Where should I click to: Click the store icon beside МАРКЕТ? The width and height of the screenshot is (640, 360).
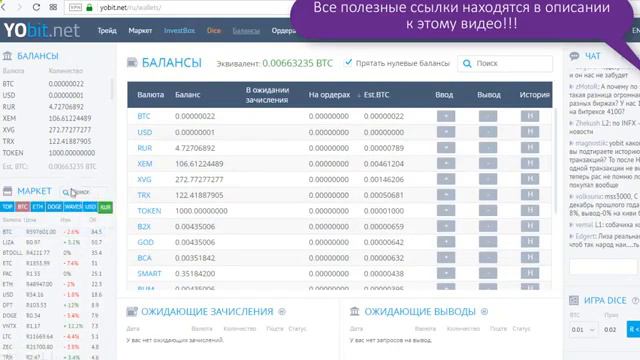click(7, 191)
